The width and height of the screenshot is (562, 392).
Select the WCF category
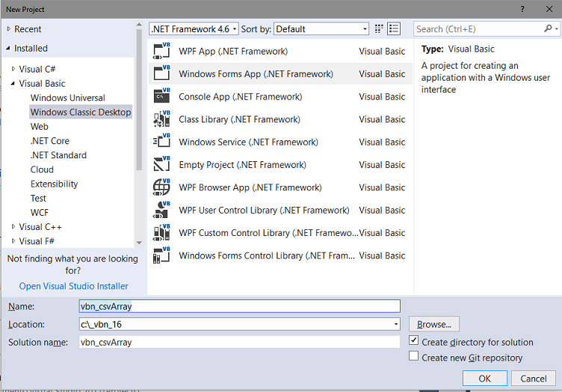[40, 212]
